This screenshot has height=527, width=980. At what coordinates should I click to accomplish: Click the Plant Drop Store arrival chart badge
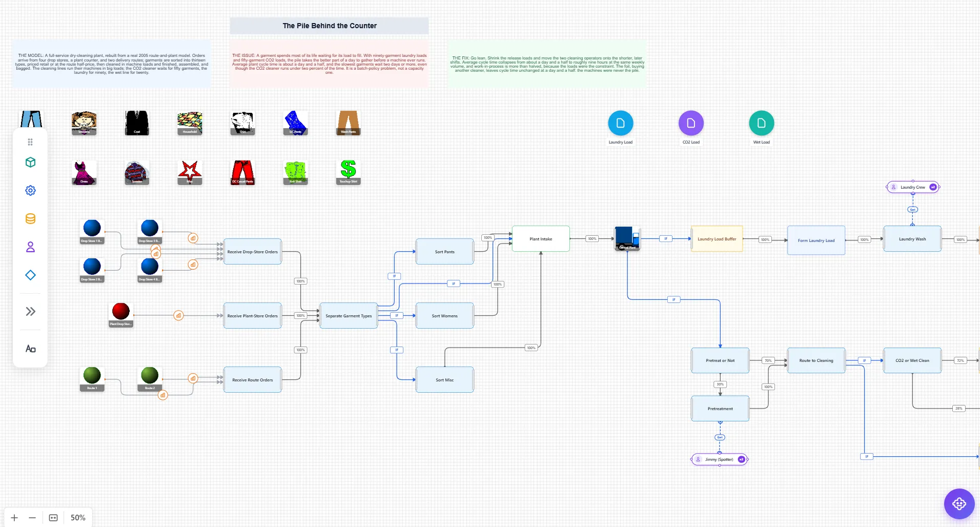(178, 316)
